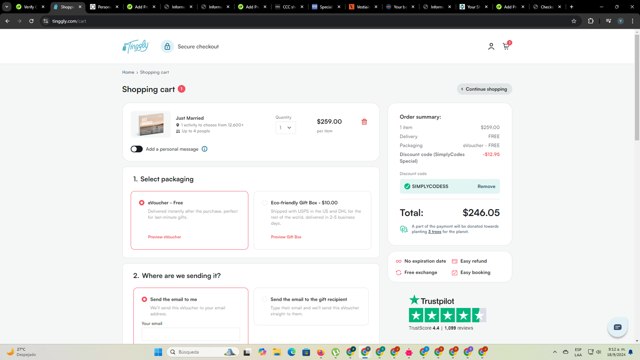
Task: Click the personal message info icon
Action: coord(204,149)
